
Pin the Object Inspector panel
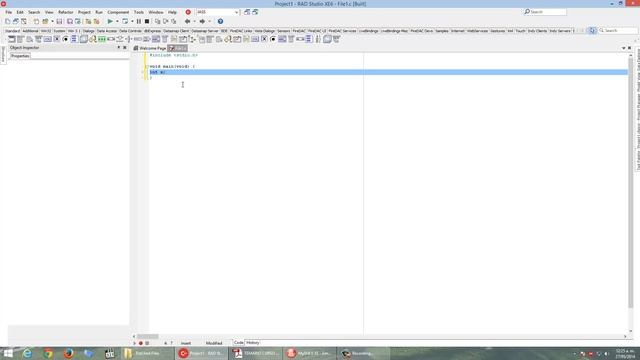119,48
